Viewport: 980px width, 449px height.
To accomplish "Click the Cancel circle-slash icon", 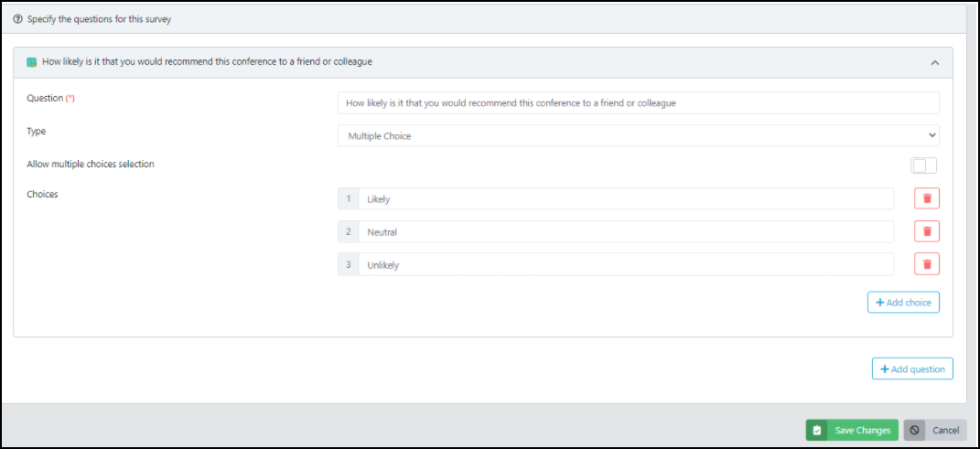I will (x=915, y=430).
